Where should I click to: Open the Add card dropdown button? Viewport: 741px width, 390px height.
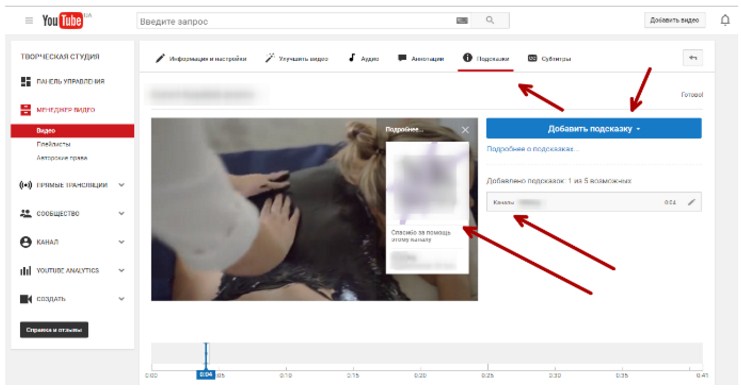pos(594,129)
